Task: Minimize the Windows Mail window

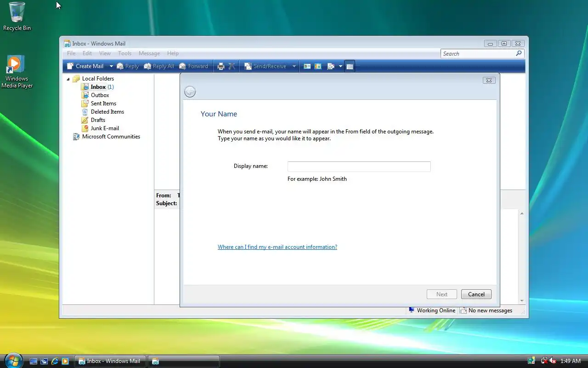Action: coord(491,44)
